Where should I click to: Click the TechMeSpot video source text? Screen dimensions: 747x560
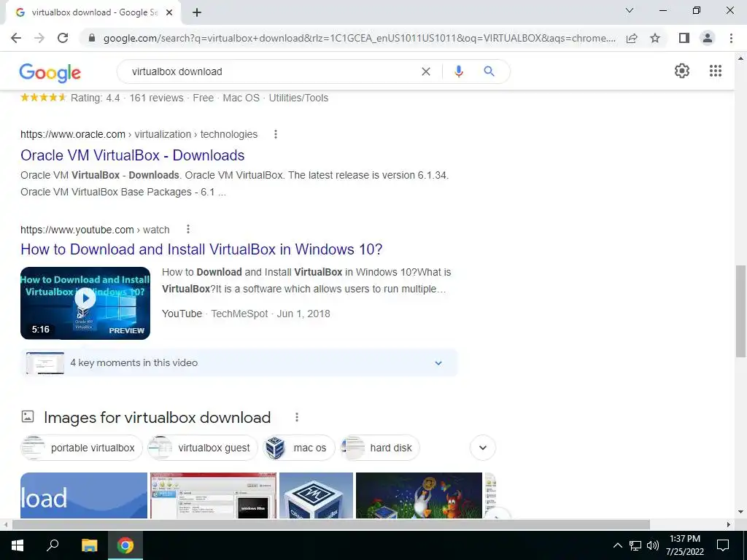239,314
